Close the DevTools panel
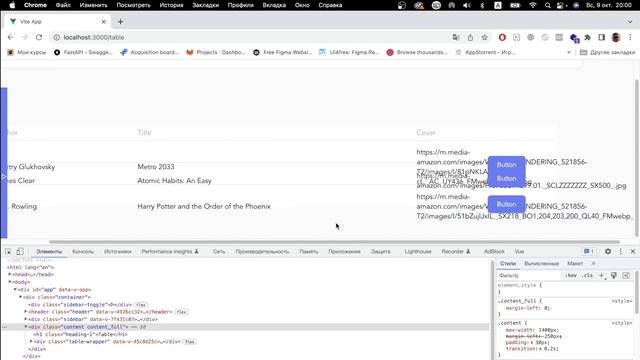The width and height of the screenshot is (640, 360). tap(633, 251)
